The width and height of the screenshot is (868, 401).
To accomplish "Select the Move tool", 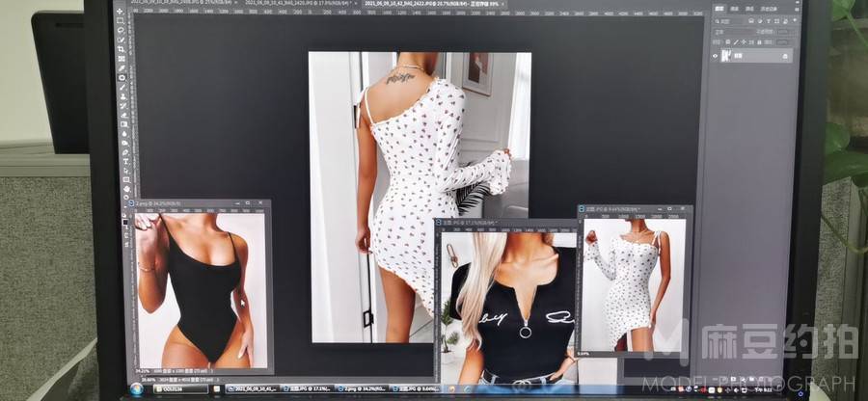I will point(120,11).
